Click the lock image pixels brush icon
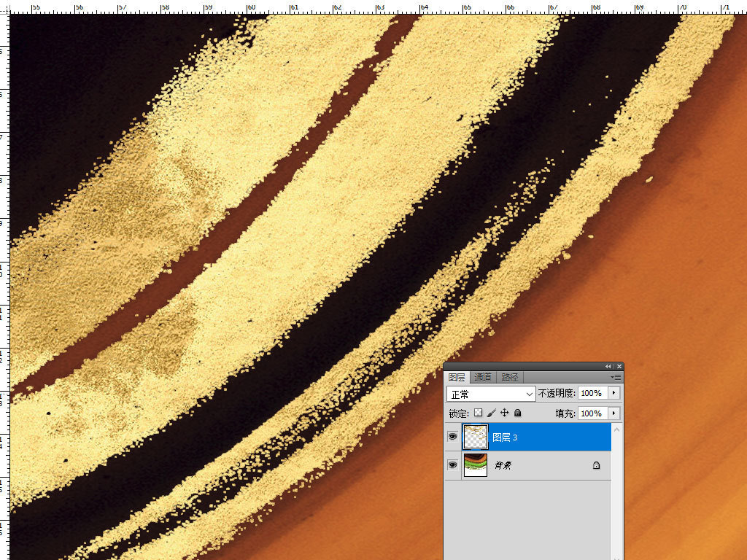This screenshot has width=747, height=560. pos(492,413)
